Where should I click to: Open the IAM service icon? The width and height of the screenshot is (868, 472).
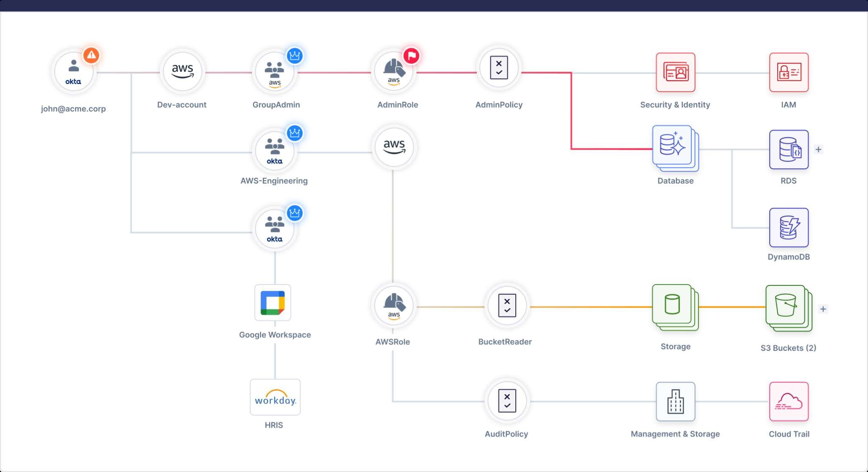[789, 73]
